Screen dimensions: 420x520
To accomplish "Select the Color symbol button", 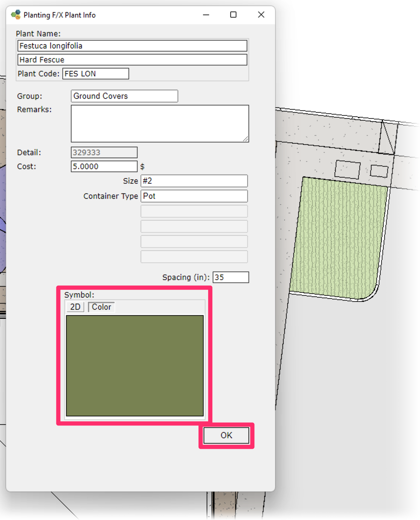I will [101, 307].
